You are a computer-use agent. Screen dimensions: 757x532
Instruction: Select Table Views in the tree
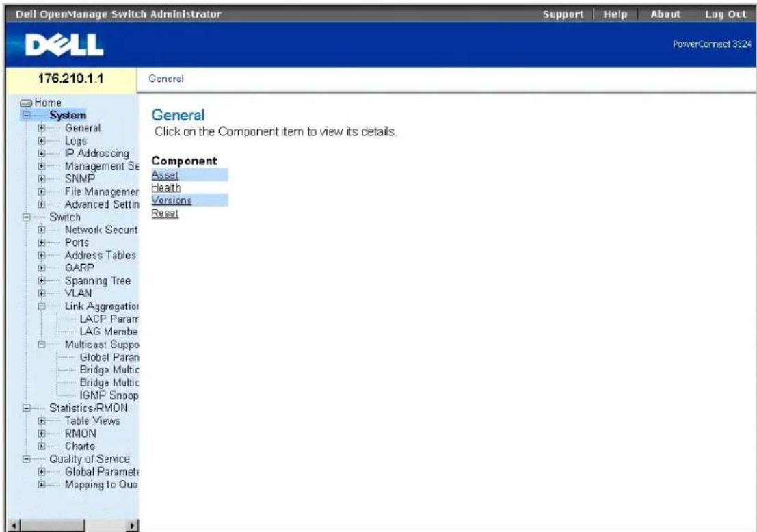tap(92, 421)
